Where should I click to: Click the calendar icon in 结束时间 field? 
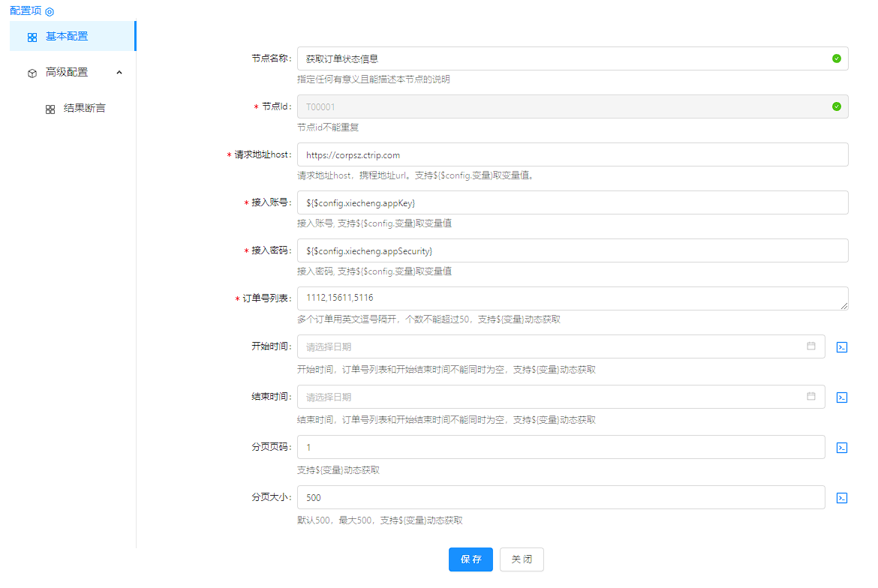(x=811, y=397)
